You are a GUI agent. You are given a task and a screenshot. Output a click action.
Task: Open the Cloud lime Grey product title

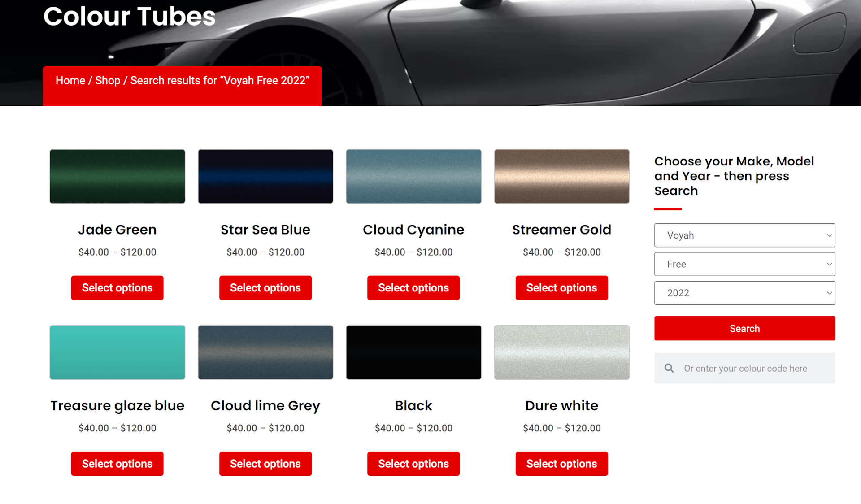(265, 405)
